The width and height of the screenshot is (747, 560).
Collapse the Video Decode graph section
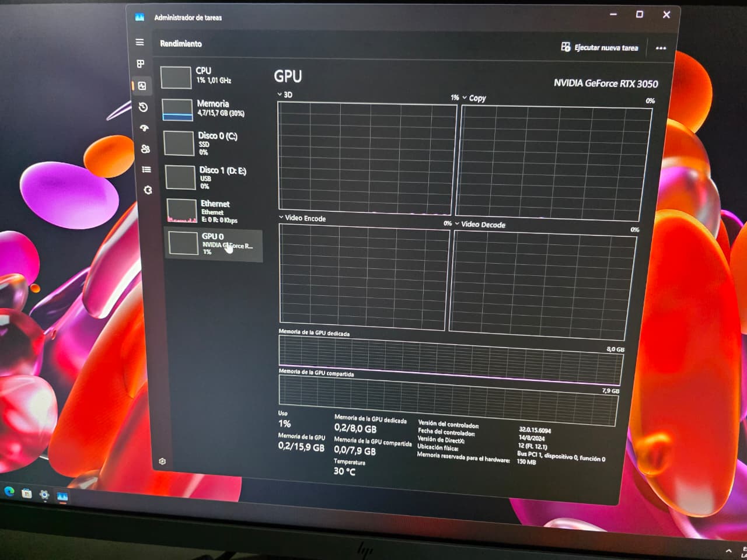pyautogui.click(x=457, y=225)
